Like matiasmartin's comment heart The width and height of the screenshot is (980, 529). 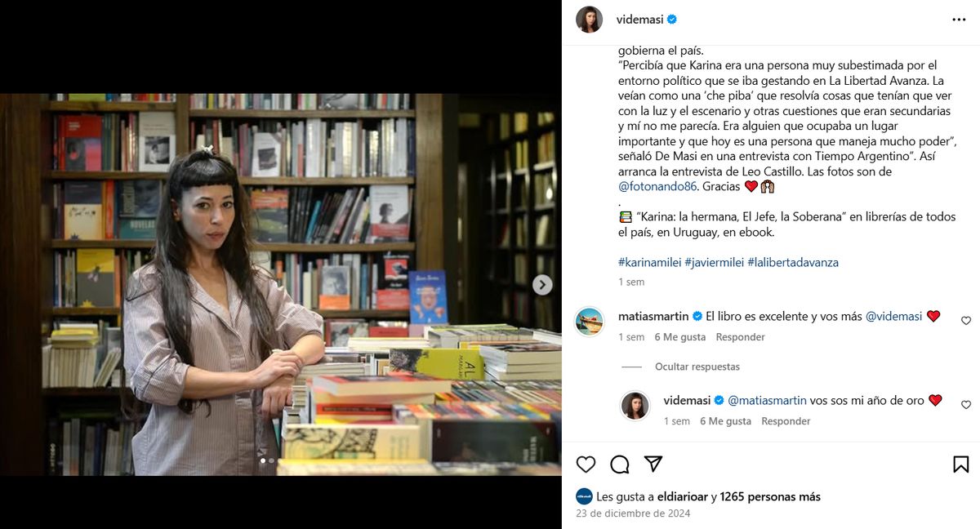(x=966, y=321)
